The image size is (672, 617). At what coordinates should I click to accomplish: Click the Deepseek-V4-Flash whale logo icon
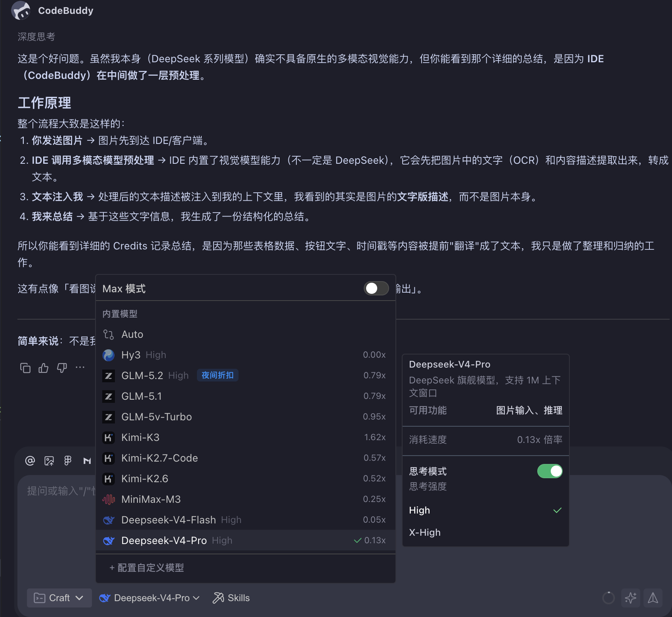pos(109,520)
